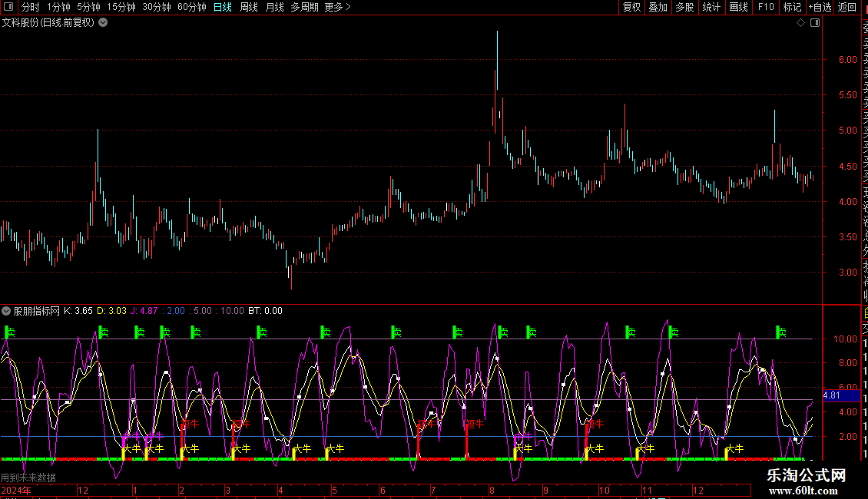Switch to 分时 intraday view
Viewport: 868px width, 499px height.
[31, 7]
